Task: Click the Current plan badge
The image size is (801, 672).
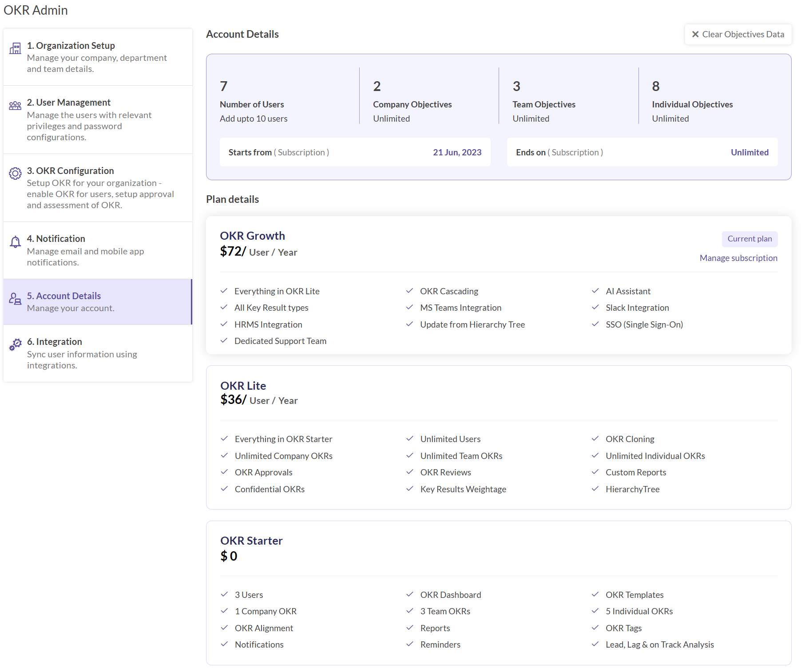Action: pyautogui.click(x=749, y=239)
